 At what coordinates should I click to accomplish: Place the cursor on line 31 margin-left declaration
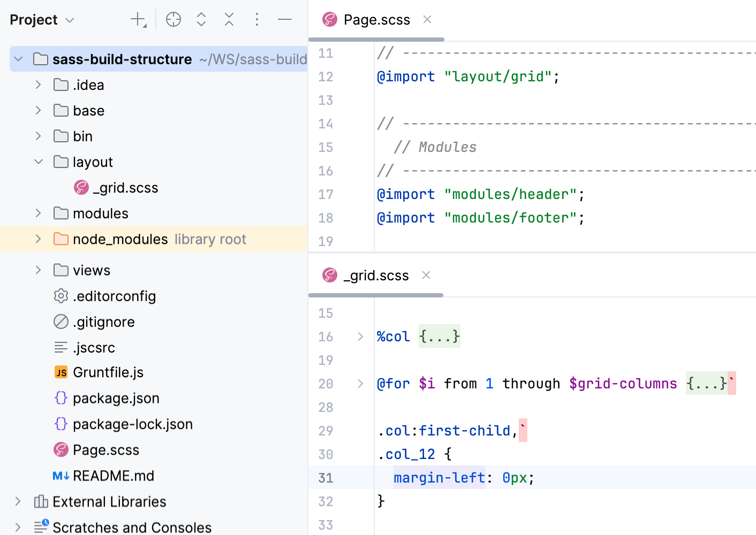439,477
